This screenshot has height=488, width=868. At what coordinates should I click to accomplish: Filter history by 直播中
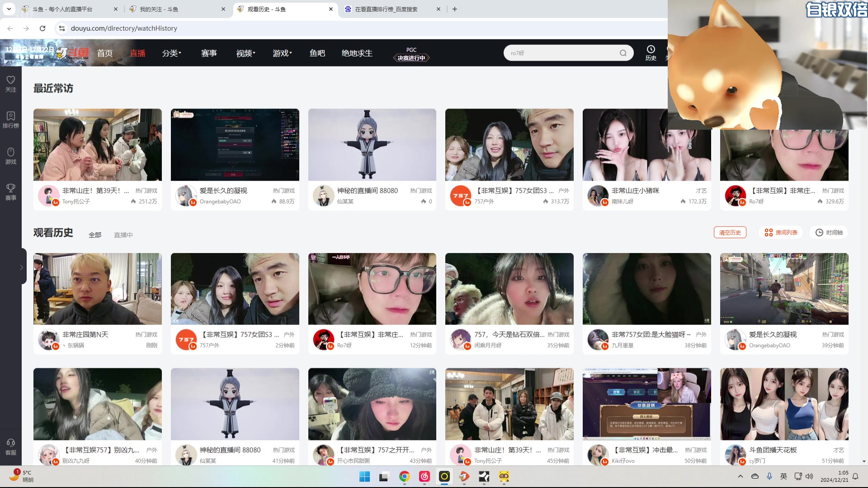pos(123,235)
